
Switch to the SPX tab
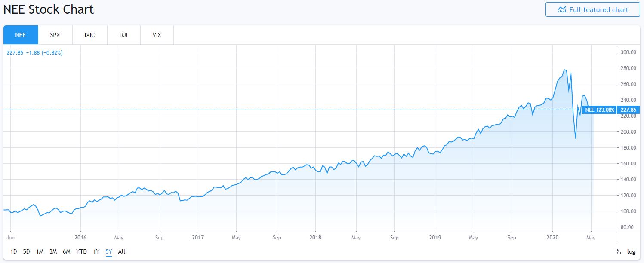(55, 35)
